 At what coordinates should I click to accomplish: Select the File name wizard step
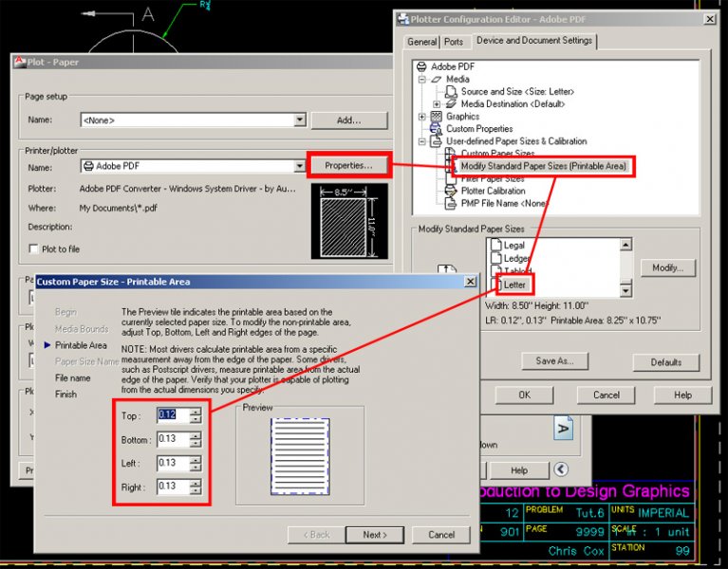tap(72, 378)
